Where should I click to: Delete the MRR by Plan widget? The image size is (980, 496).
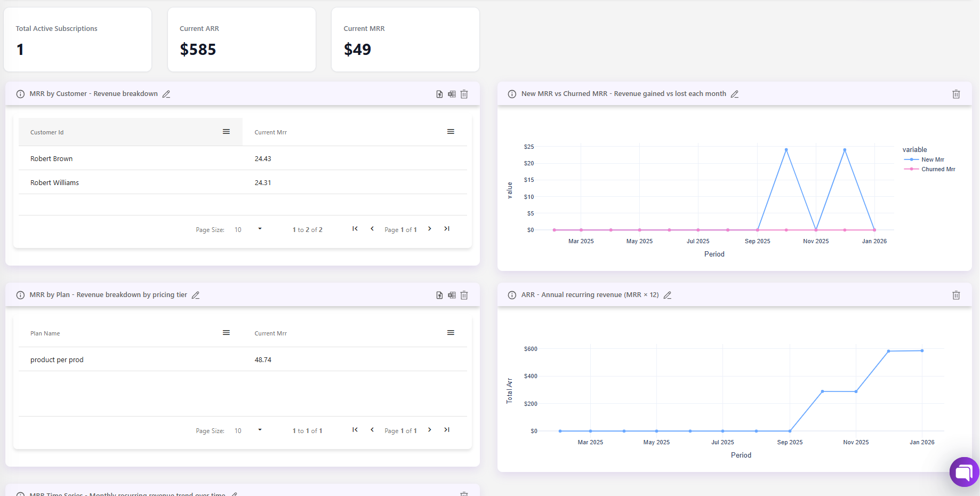[x=464, y=295]
